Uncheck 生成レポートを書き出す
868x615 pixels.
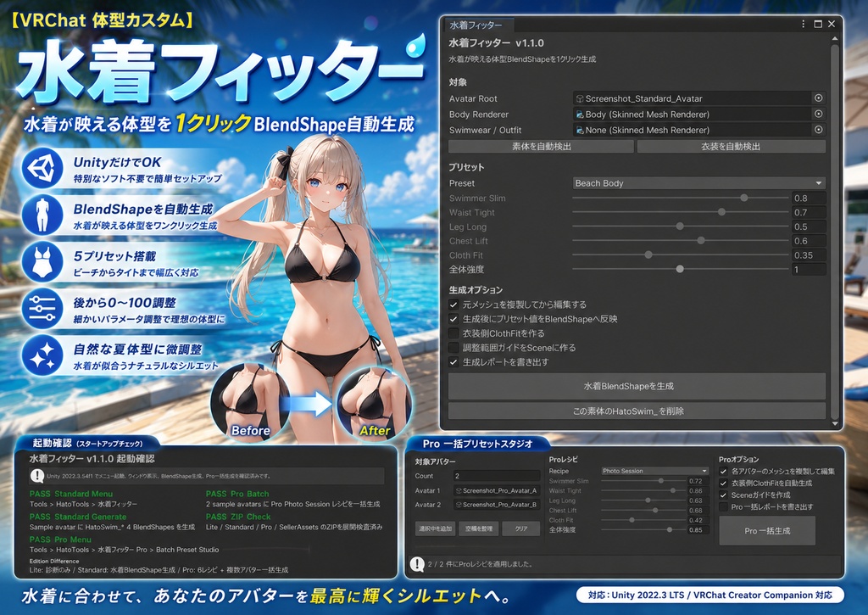[453, 362]
